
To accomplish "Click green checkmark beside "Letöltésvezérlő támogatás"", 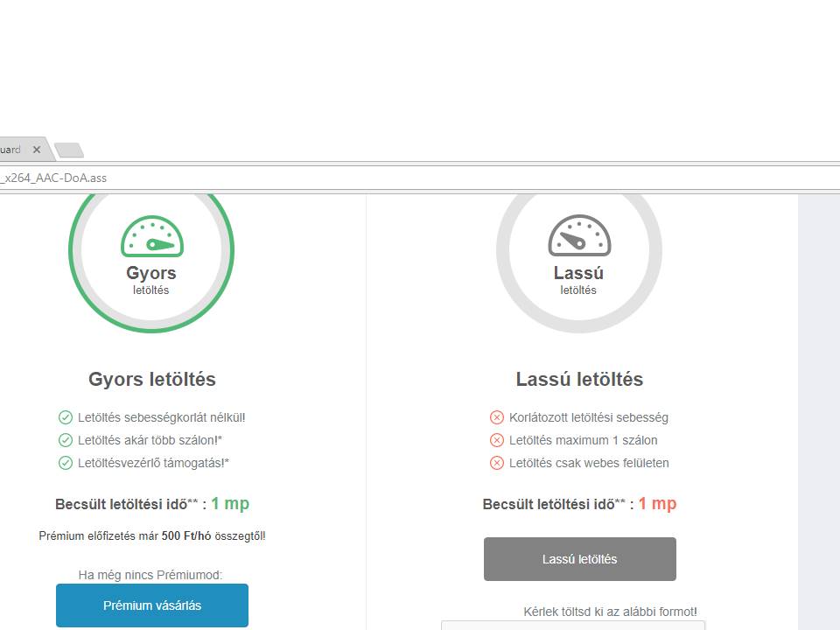I will [x=65, y=463].
